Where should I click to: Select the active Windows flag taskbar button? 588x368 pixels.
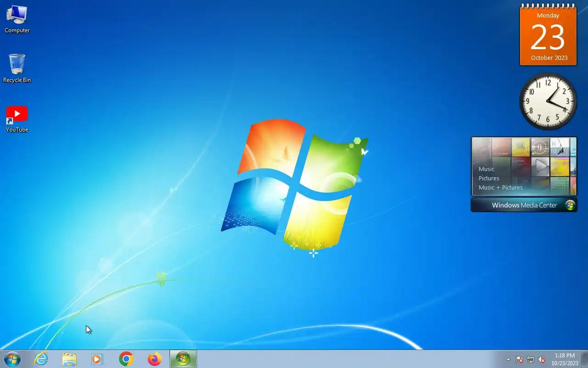click(x=183, y=359)
